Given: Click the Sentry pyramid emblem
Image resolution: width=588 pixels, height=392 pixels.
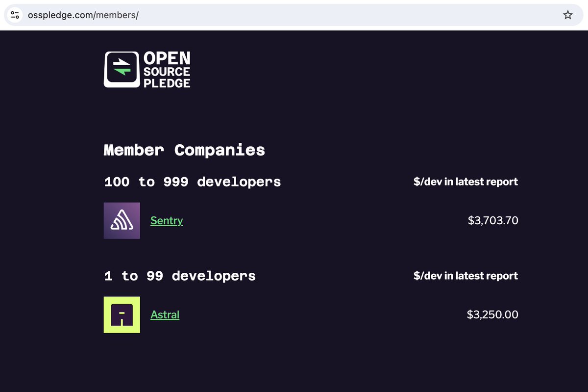Looking at the screenshot, I should coord(122,220).
